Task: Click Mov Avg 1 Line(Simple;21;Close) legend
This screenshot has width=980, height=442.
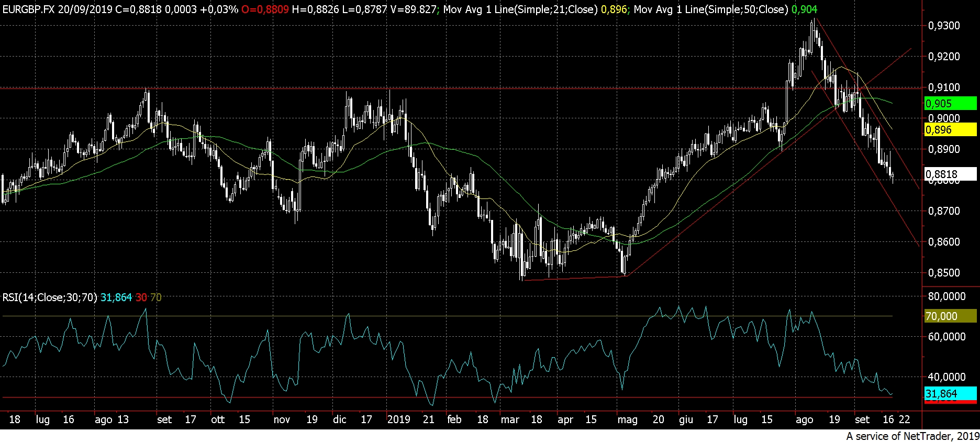Action: point(520,9)
